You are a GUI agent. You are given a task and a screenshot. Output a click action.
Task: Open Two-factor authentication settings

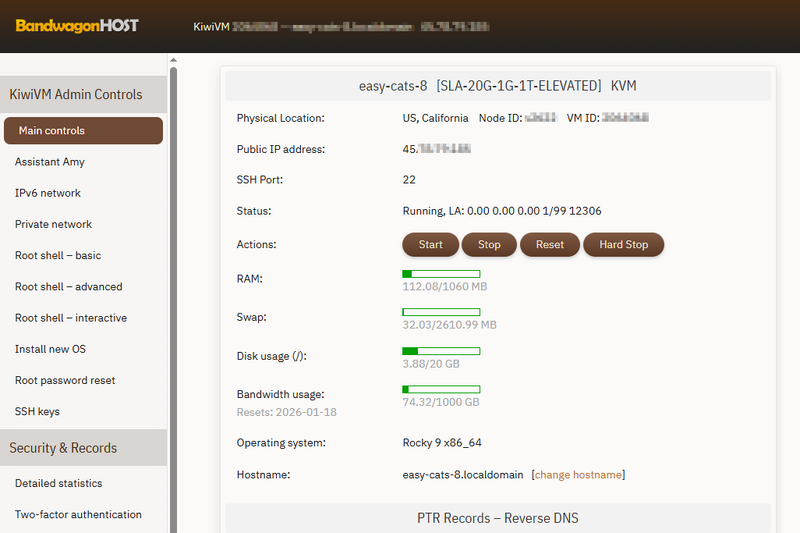point(78,514)
